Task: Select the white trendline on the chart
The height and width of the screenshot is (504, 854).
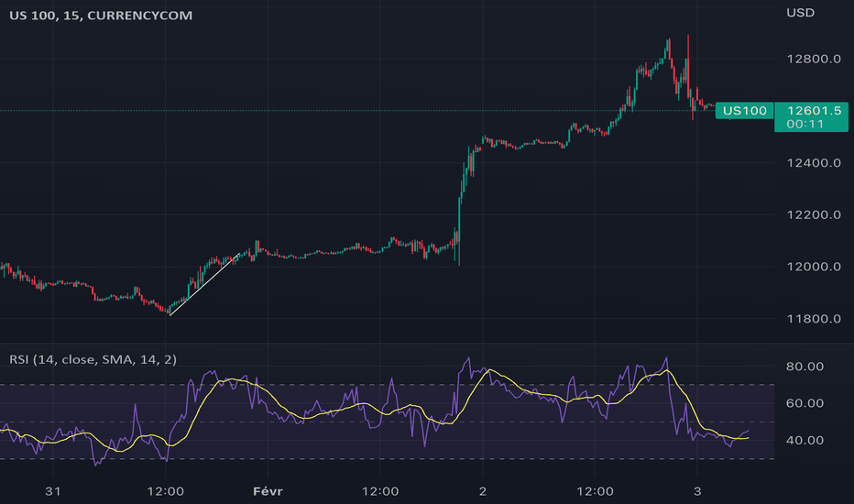Action: [204, 284]
